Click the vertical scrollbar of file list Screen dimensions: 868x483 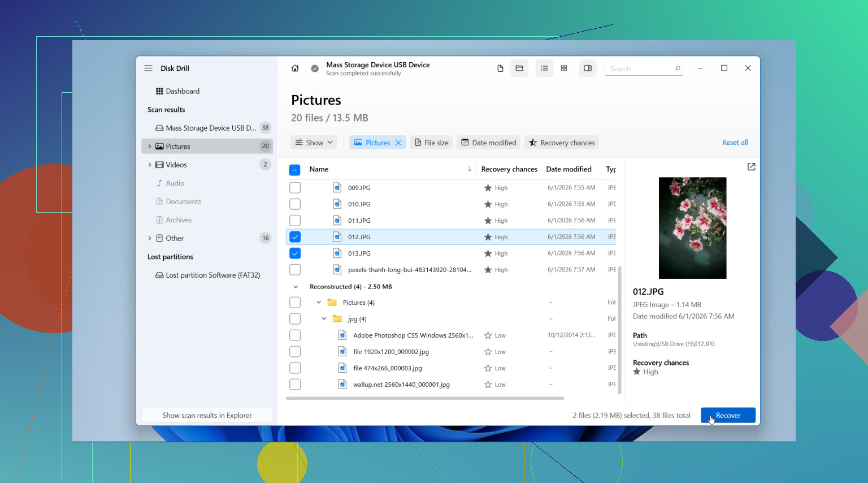pos(620,330)
